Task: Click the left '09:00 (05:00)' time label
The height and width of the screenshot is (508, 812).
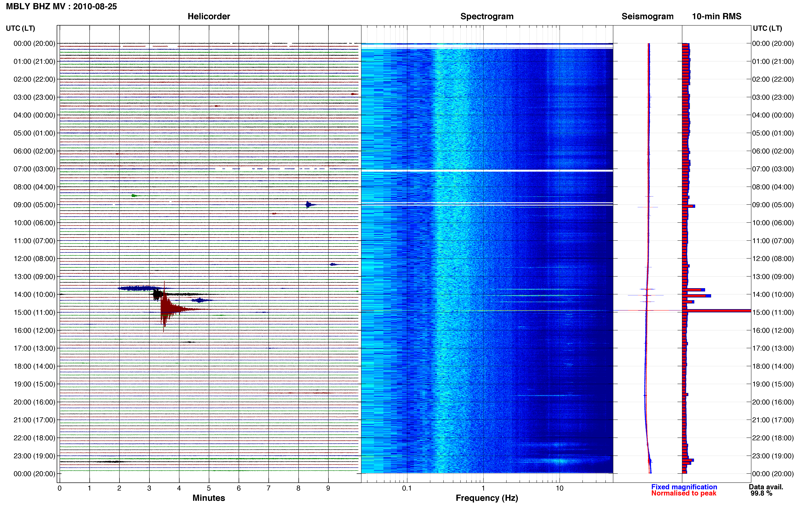Action: click(34, 205)
